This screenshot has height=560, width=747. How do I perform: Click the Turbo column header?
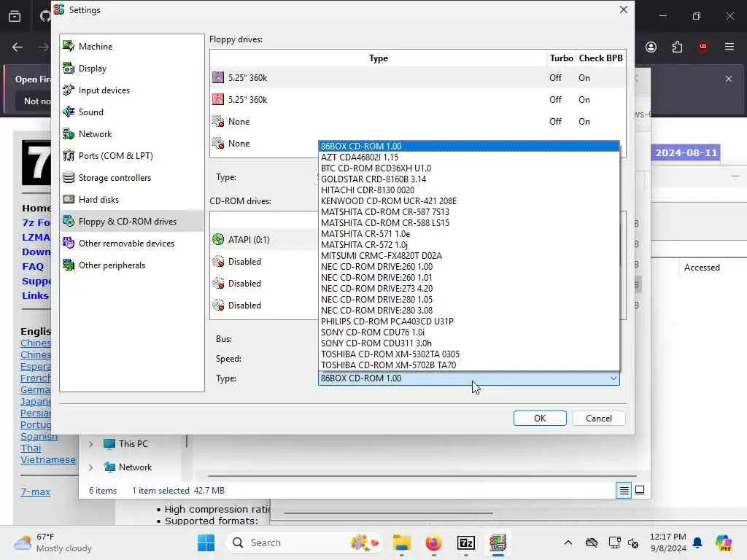tap(561, 58)
